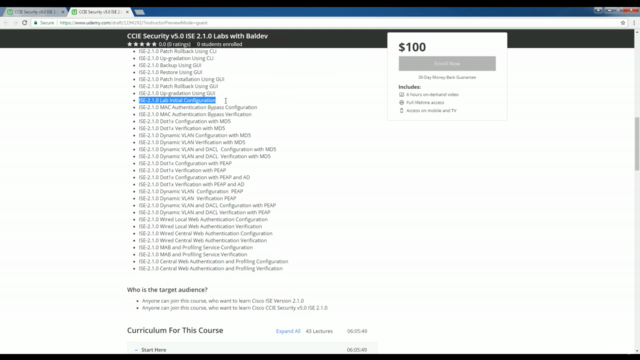
Task: Click the mobile and TV access icon
Action: [x=401, y=110]
